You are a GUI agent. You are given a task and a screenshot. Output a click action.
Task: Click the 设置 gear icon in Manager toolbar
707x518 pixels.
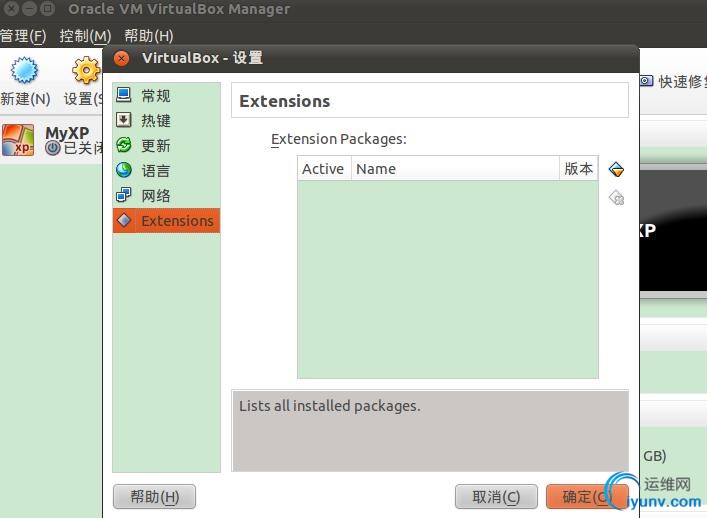coord(87,70)
